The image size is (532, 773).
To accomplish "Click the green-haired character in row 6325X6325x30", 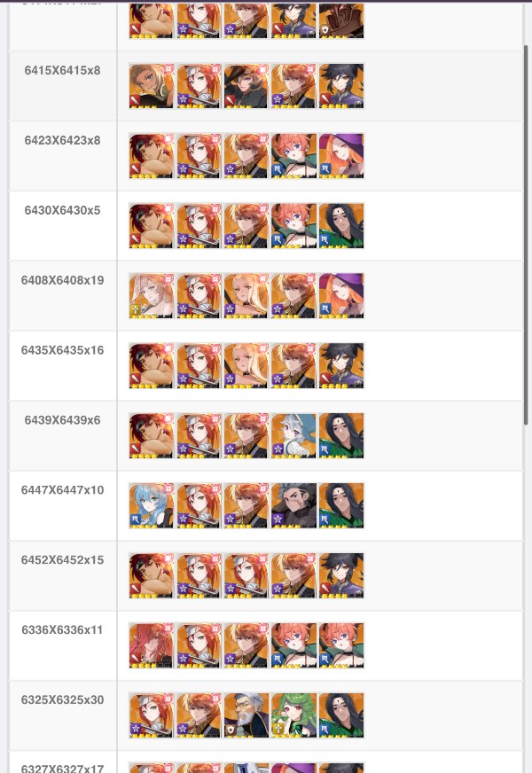I will coord(293,715).
